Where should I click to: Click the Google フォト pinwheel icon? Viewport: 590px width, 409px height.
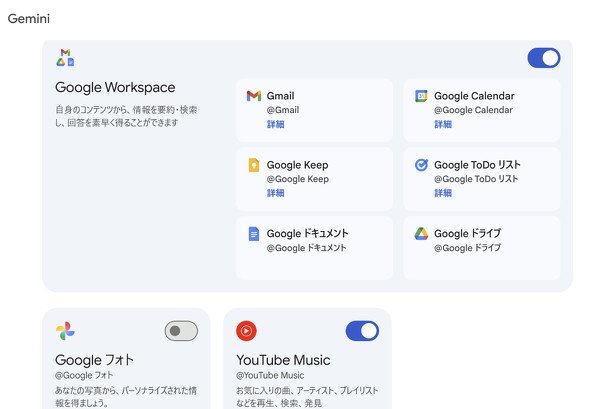(65, 331)
